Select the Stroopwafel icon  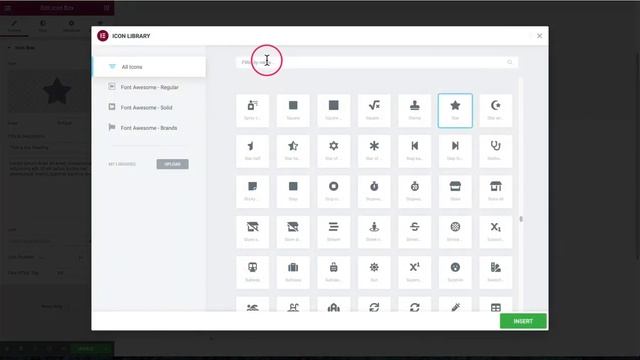pos(455,232)
